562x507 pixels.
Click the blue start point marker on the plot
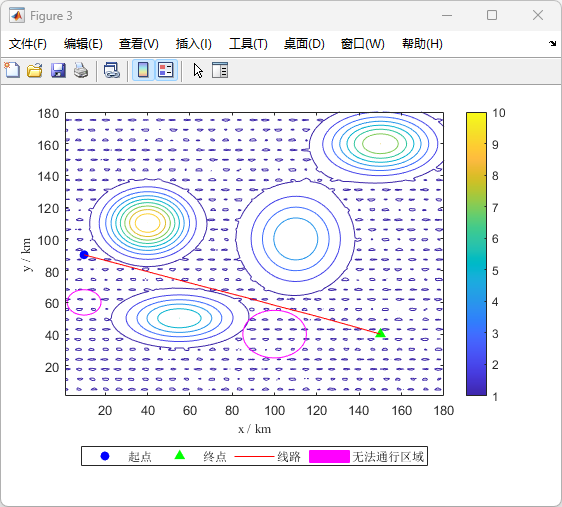point(84,255)
